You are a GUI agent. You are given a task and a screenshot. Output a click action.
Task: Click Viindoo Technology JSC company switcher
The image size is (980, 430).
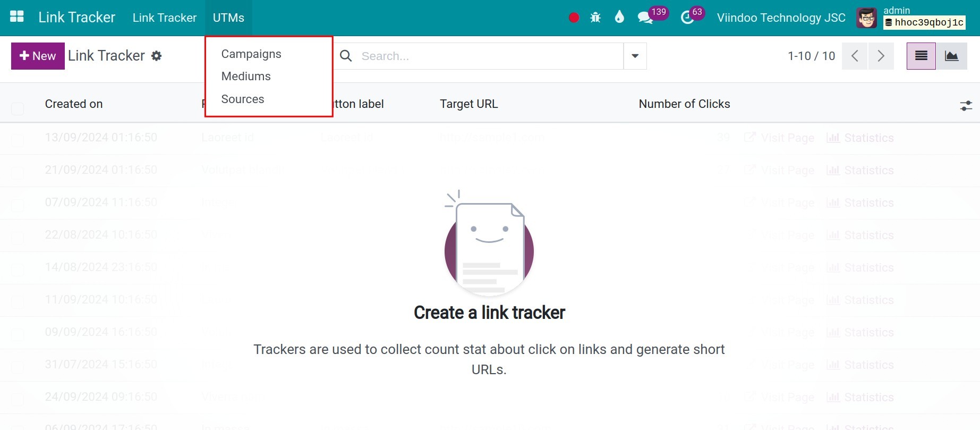[781, 18]
